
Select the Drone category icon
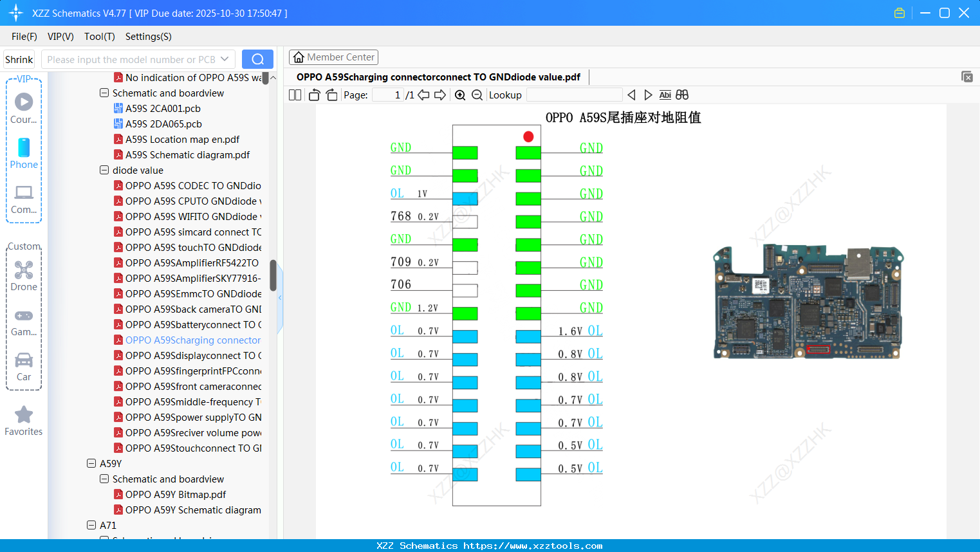[23, 270]
